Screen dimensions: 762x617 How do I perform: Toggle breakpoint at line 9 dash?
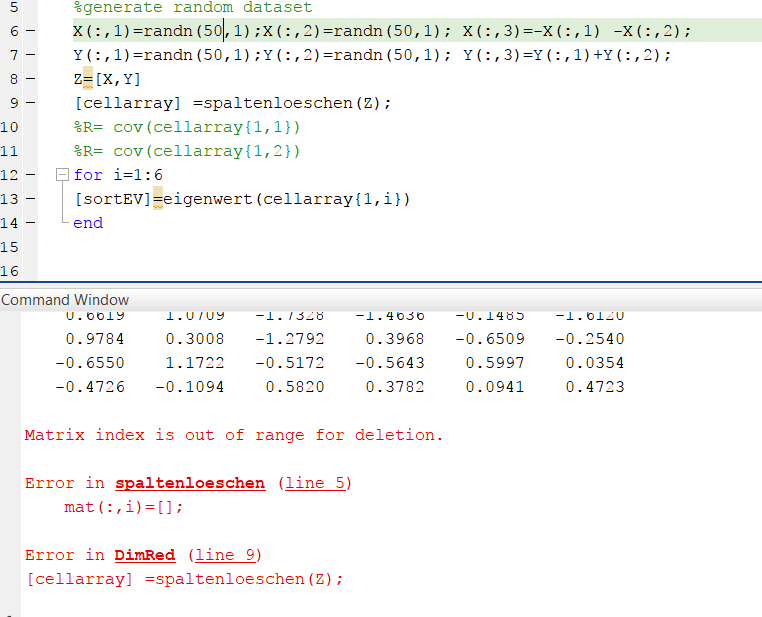[29, 104]
